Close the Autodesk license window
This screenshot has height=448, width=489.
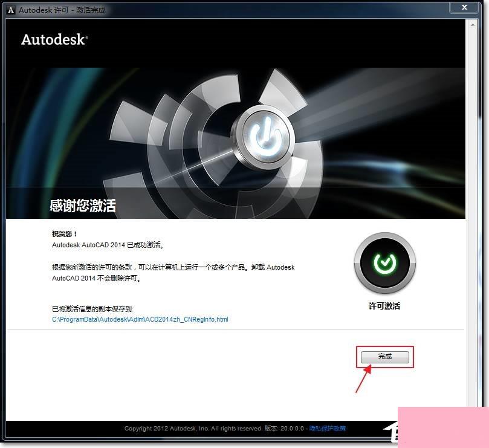(464, 7)
